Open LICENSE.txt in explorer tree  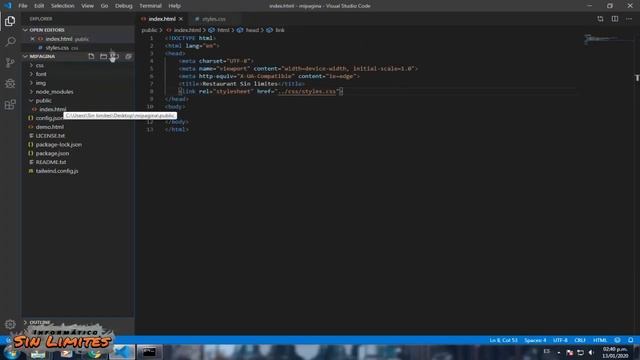coord(50,136)
